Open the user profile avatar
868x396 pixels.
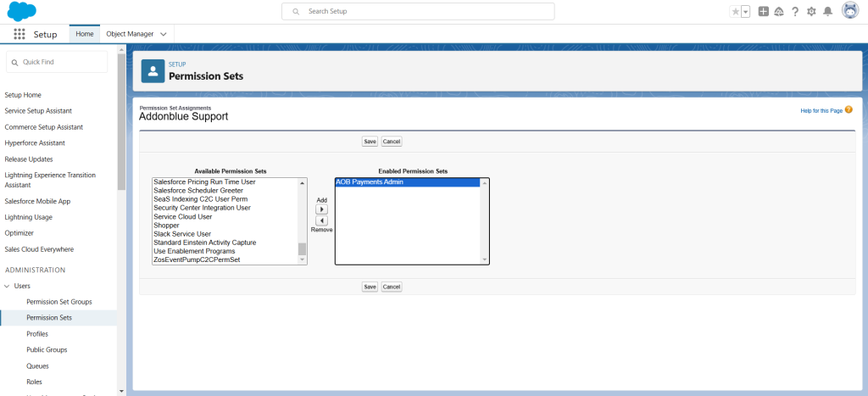tap(850, 10)
